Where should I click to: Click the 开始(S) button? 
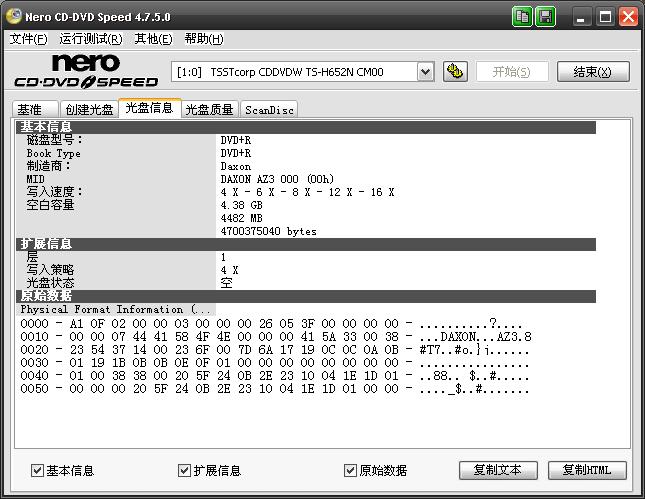(512, 72)
